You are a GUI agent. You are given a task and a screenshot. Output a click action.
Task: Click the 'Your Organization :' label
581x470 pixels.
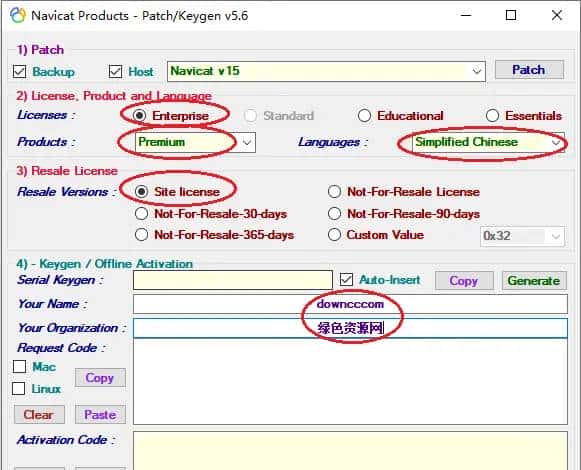coord(72,328)
